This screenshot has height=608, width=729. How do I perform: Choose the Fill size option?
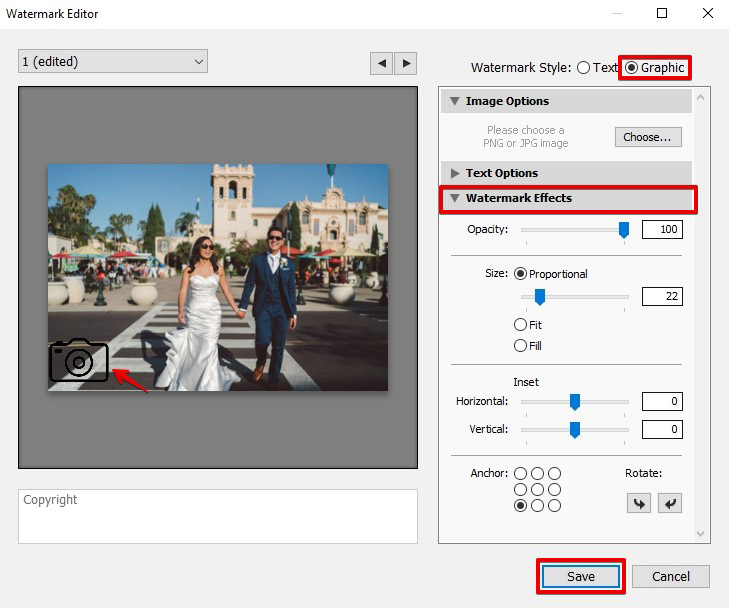[520, 346]
